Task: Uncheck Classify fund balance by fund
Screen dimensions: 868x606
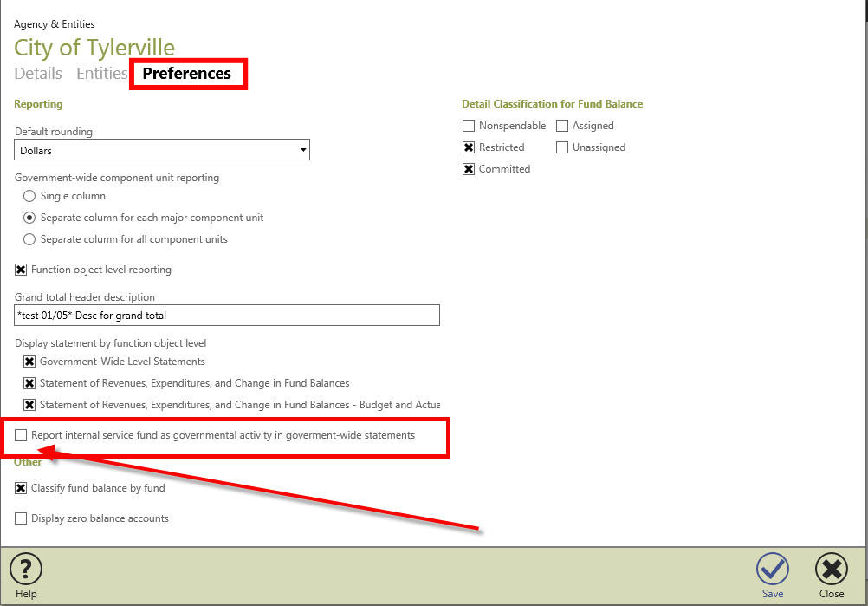Action: (x=20, y=488)
